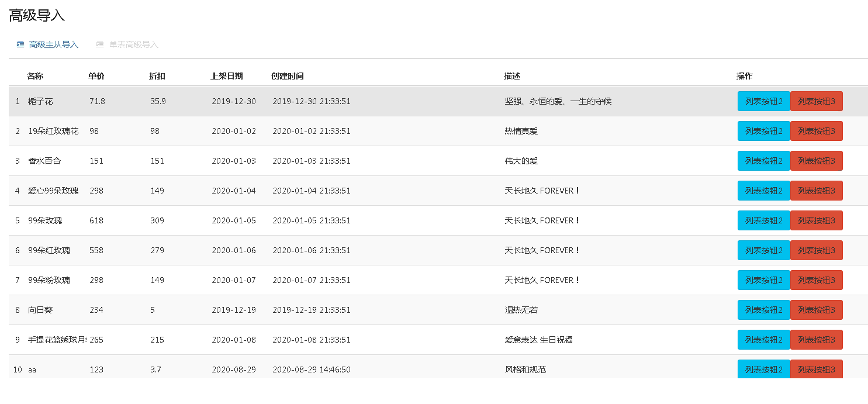Viewport: 868px width, 404px height.
Task: Select the 99朵粉玫瑰 row name cell
Action: pos(49,280)
